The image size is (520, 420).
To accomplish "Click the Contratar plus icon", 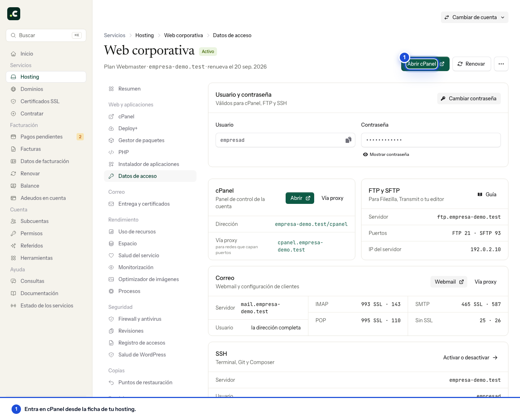I will coord(13,114).
